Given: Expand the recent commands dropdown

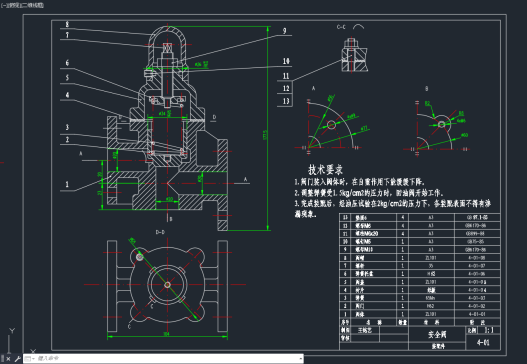Looking at the screenshot, I should click(29, 359).
